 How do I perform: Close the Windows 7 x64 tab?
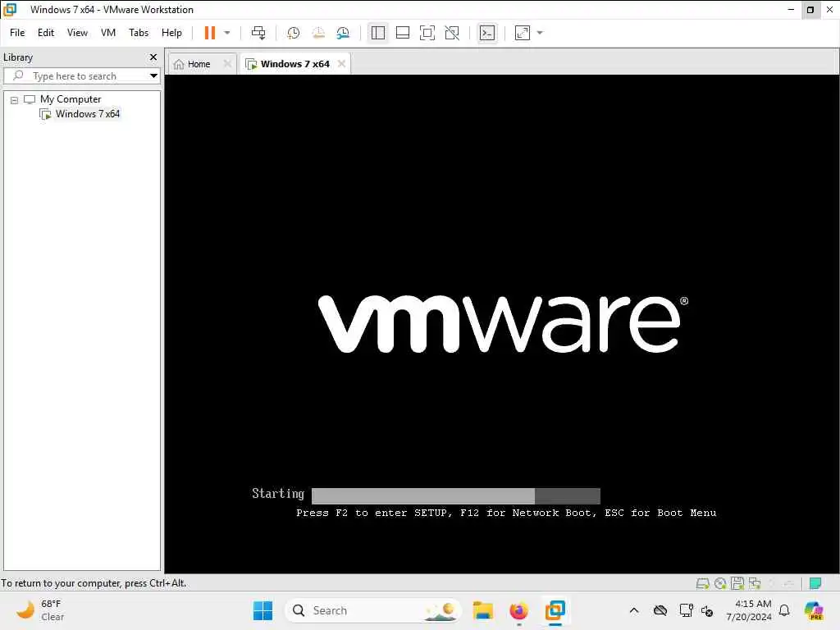[x=341, y=64]
